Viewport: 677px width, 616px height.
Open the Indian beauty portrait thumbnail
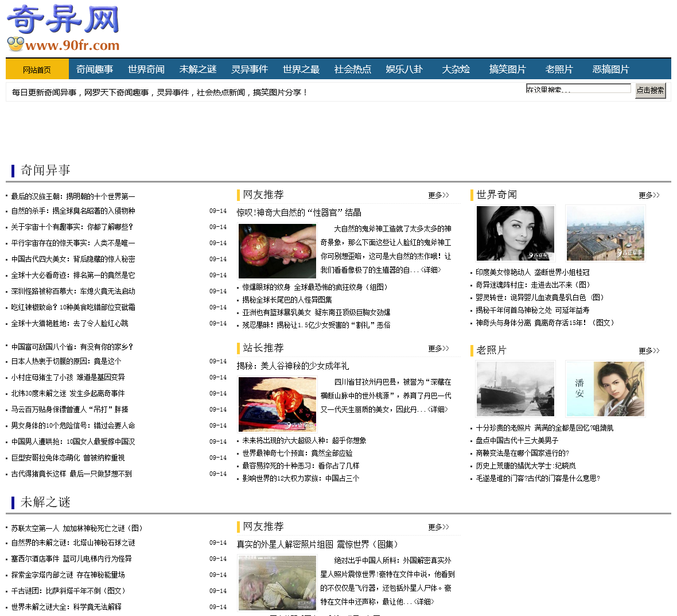pyautogui.click(x=515, y=233)
